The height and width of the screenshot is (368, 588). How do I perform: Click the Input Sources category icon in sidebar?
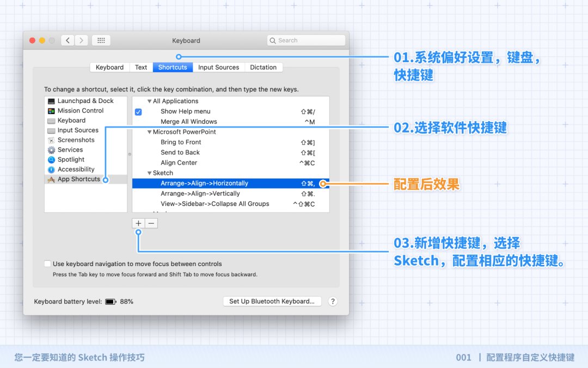click(51, 130)
